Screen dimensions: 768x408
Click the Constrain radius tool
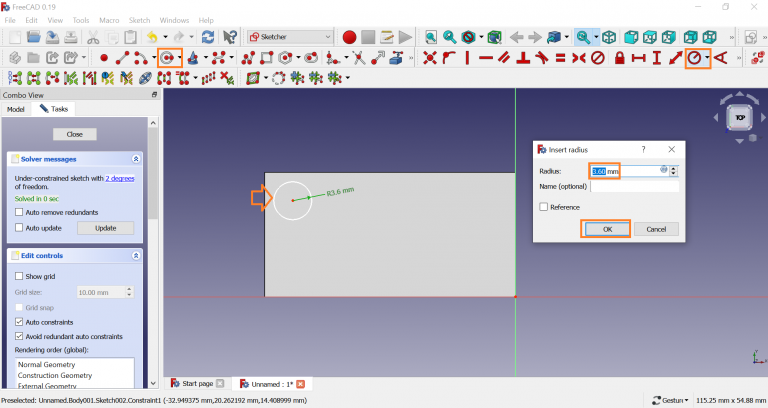[695, 58]
